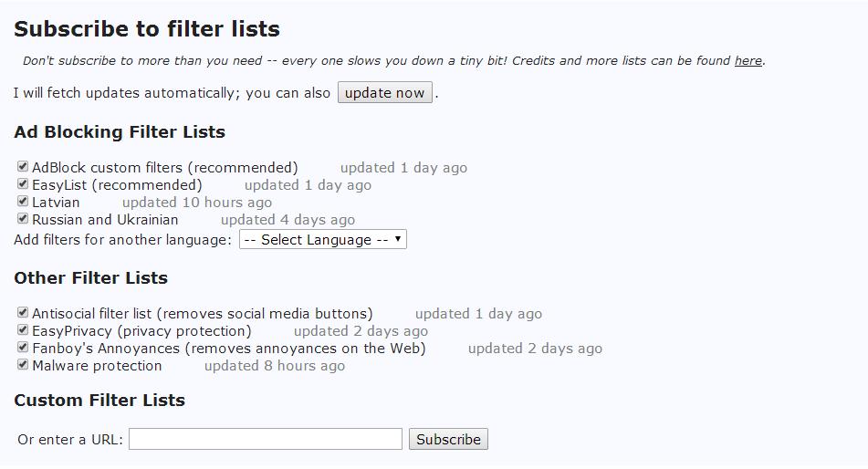The width and height of the screenshot is (868, 469).
Task: Click the Malware protection label text
Action: 97,366
